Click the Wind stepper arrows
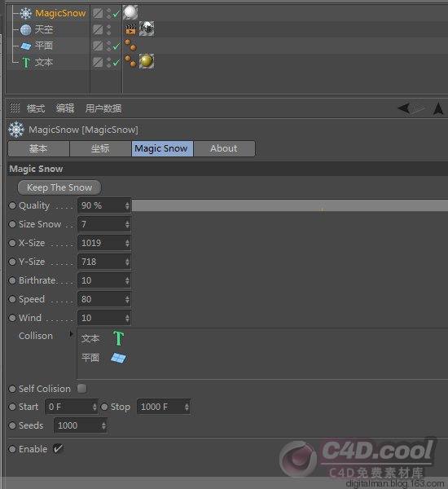Image resolution: width=448 pixels, height=489 pixels. point(127,318)
